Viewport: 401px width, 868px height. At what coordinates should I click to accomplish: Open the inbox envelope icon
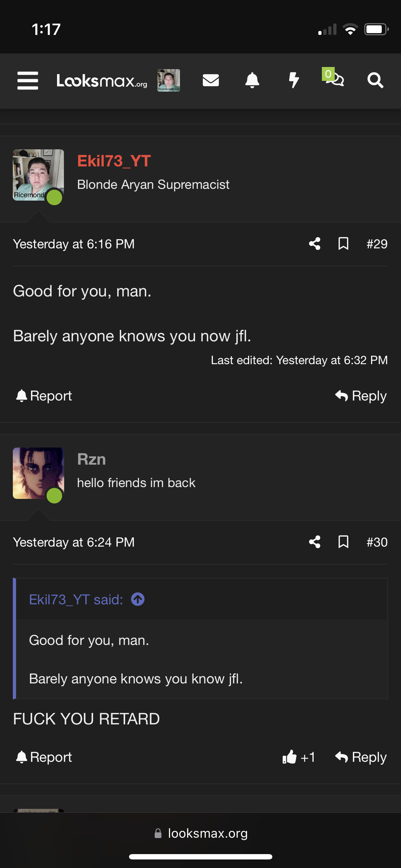click(211, 80)
